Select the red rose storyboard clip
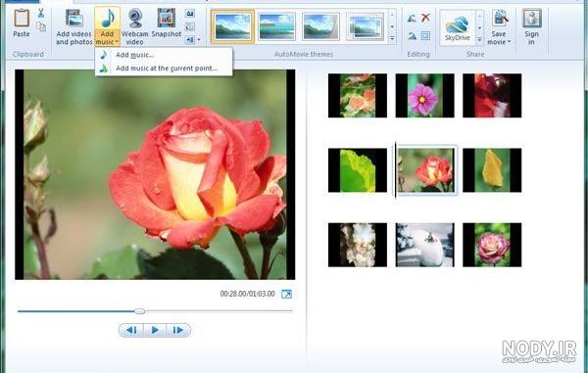This screenshot has height=373, width=588. tap(426, 170)
